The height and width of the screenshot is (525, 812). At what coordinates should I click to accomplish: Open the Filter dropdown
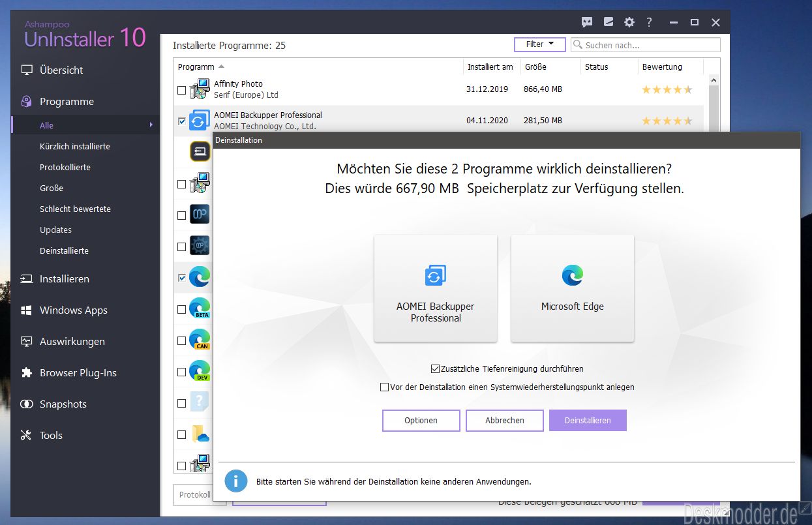(541, 44)
